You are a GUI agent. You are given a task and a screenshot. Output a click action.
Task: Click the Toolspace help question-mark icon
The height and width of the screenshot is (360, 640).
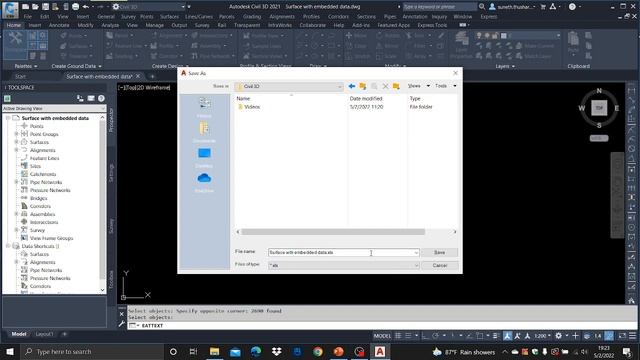pos(101,98)
